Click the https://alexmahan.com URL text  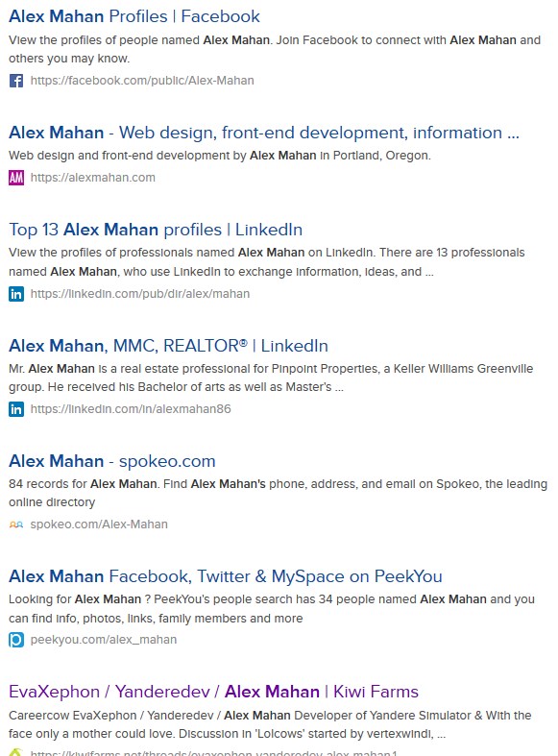coord(93,178)
